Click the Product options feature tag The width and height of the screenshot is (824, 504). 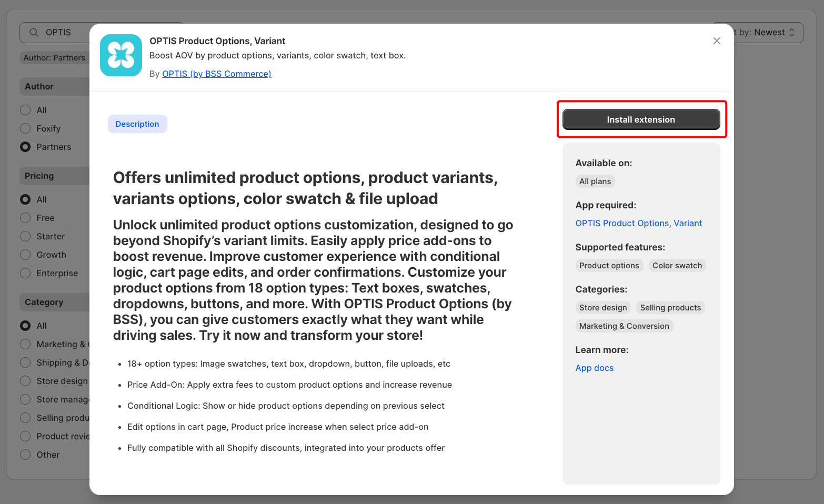point(609,266)
